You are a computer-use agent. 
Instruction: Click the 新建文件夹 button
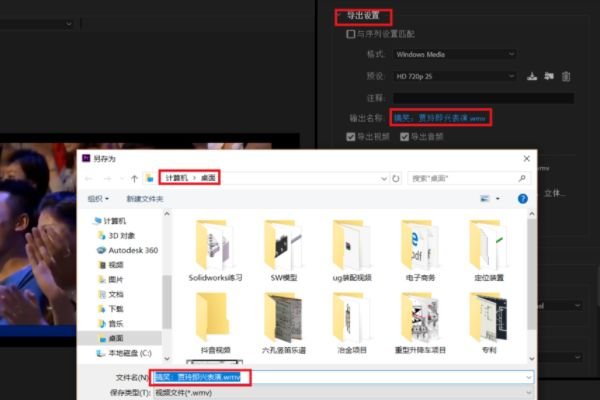(x=145, y=199)
